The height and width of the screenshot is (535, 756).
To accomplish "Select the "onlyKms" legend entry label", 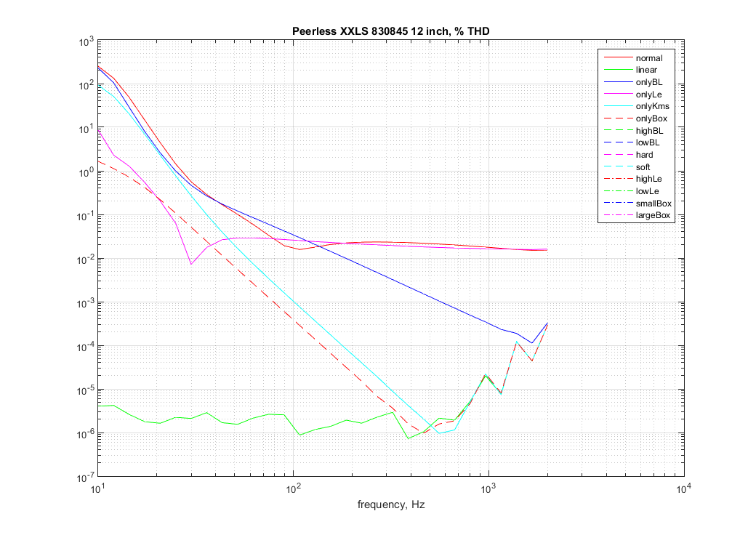I will pos(652,106).
